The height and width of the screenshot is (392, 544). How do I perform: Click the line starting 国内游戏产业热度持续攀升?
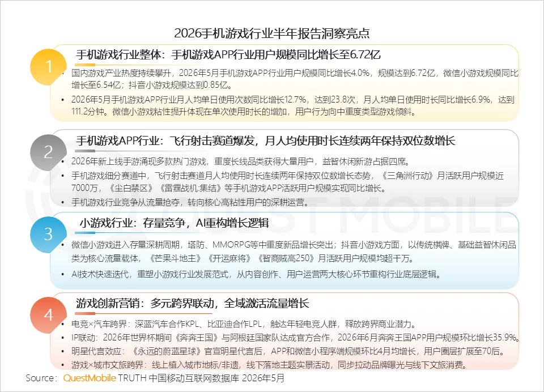(x=295, y=73)
